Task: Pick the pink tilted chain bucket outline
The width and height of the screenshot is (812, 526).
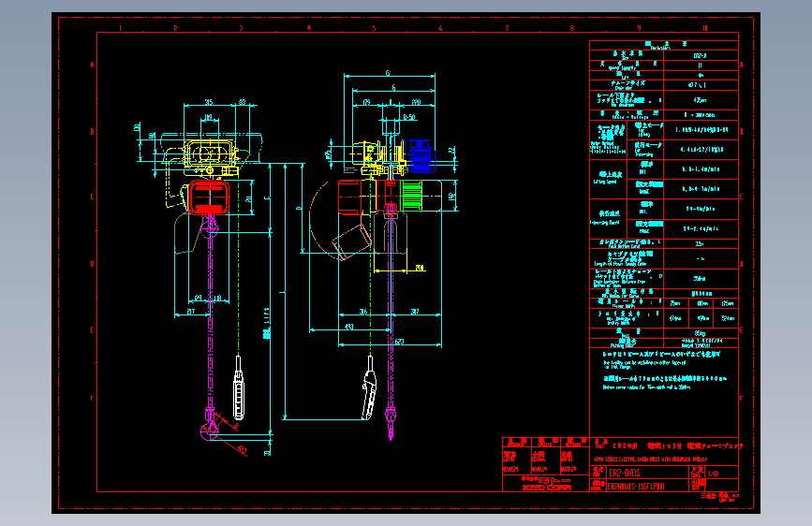Action: tap(351, 241)
